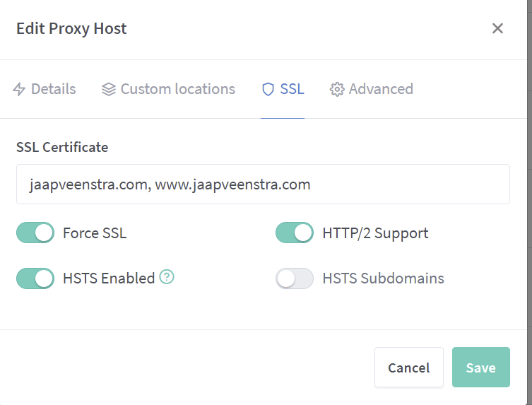The height and width of the screenshot is (405, 532).
Task: Switch to the Details tab
Action: (53, 90)
